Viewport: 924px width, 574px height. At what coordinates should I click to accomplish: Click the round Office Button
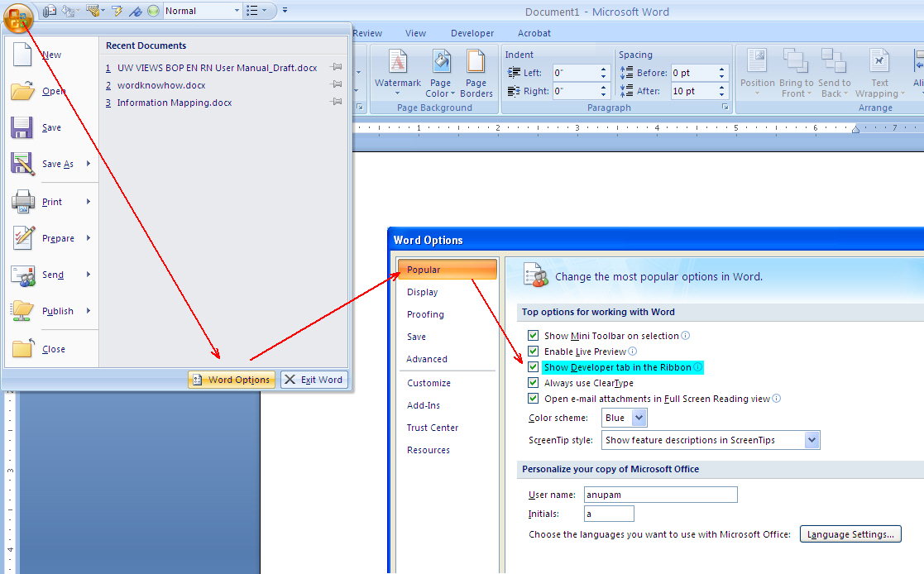click(x=17, y=17)
